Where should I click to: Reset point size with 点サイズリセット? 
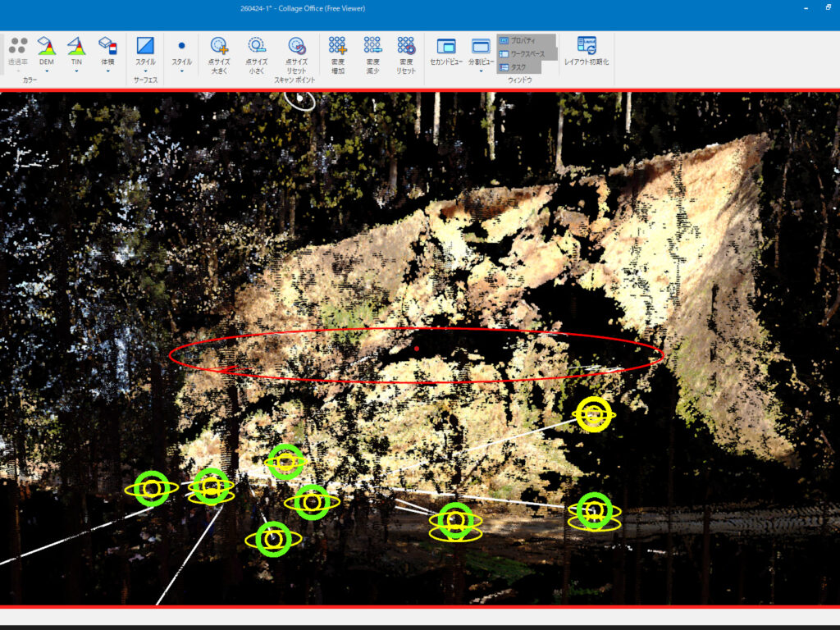[x=296, y=47]
